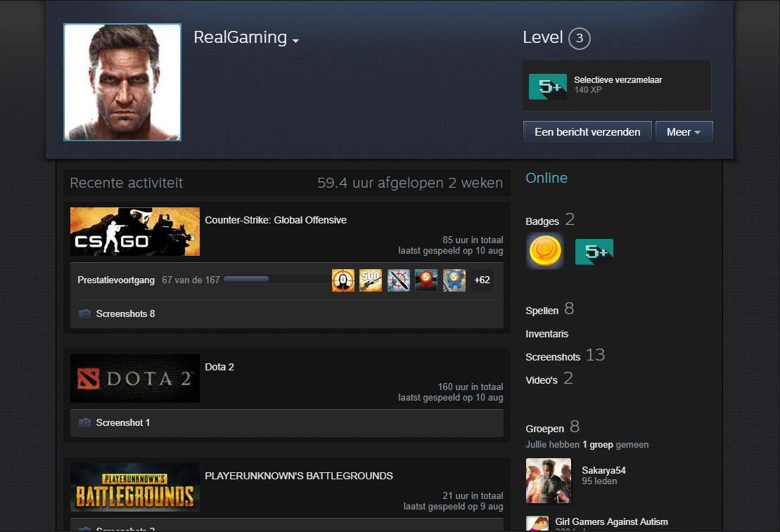Image resolution: width=780 pixels, height=532 pixels.
Task: View the blue ribbon medal achievement icon
Action: pos(454,280)
